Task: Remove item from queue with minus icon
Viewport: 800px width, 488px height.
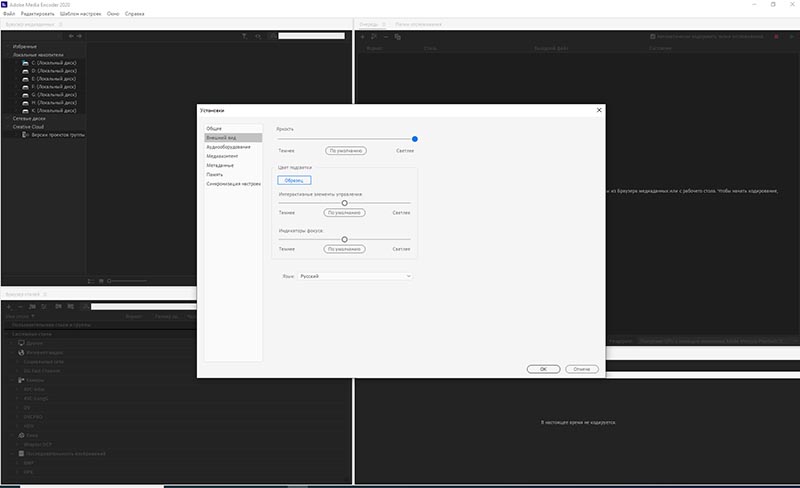Action: coord(386,37)
